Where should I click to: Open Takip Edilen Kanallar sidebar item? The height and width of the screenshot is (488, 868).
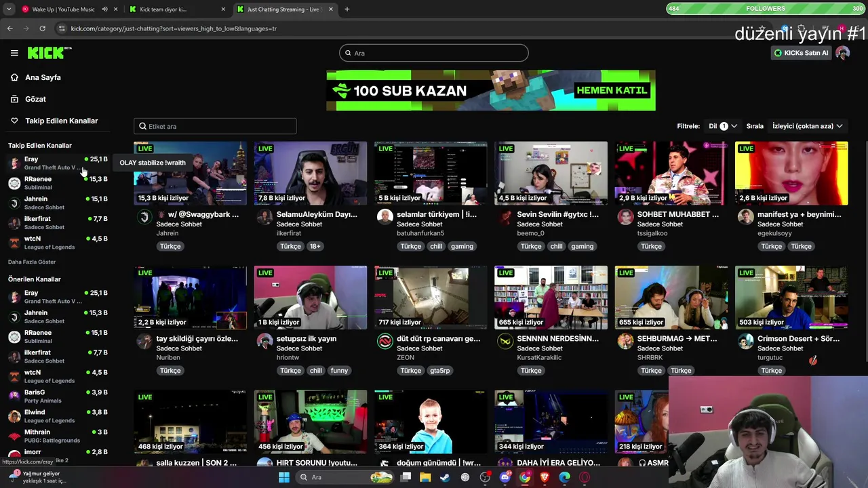click(x=61, y=121)
